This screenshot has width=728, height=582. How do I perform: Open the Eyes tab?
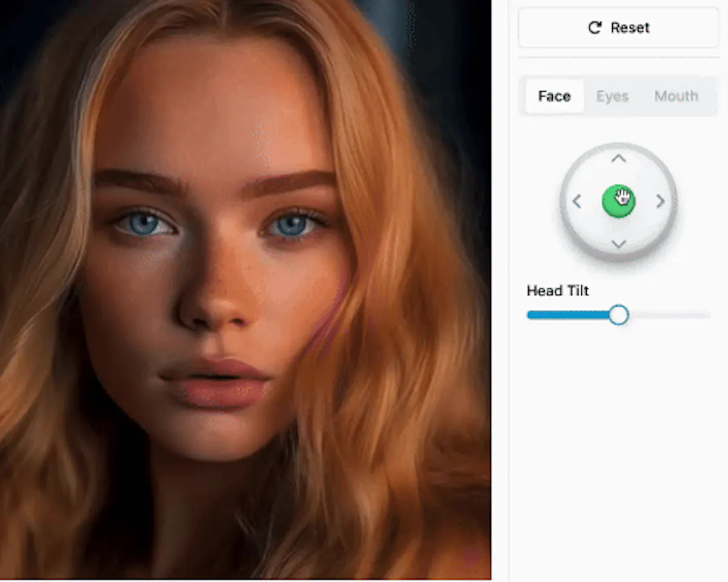[x=612, y=96]
